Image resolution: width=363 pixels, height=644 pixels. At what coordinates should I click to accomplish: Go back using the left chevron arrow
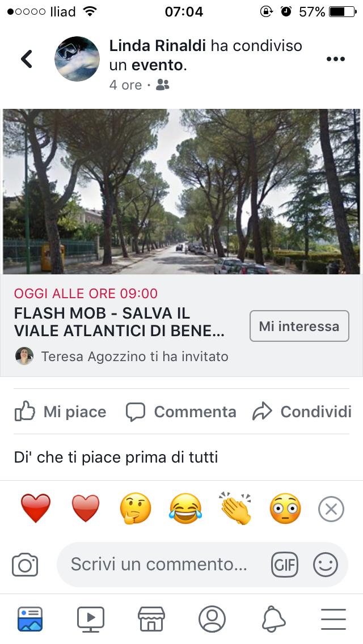(27, 59)
